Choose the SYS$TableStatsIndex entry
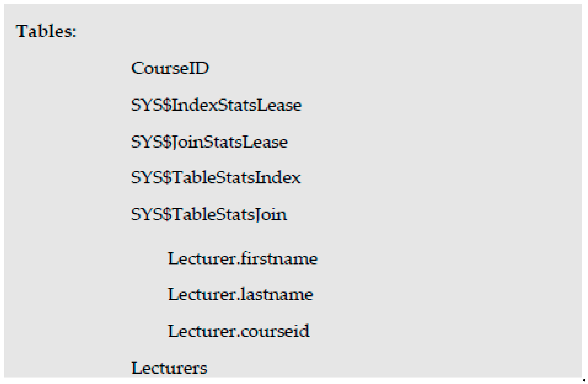Screen dimensions: 588x384 (x=216, y=178)
